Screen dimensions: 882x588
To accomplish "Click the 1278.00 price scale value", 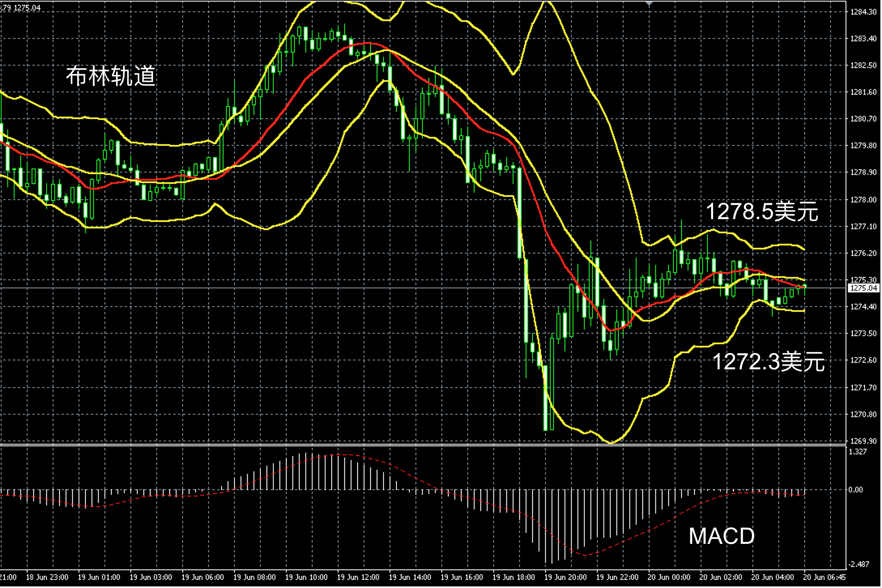I will 863,200.
